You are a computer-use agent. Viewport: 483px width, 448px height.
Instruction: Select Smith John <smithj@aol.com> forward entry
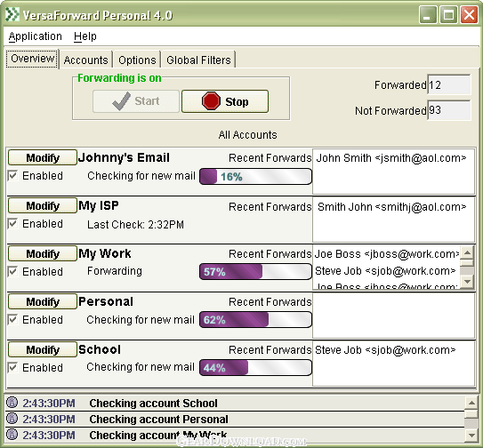[x=391, y=207]
